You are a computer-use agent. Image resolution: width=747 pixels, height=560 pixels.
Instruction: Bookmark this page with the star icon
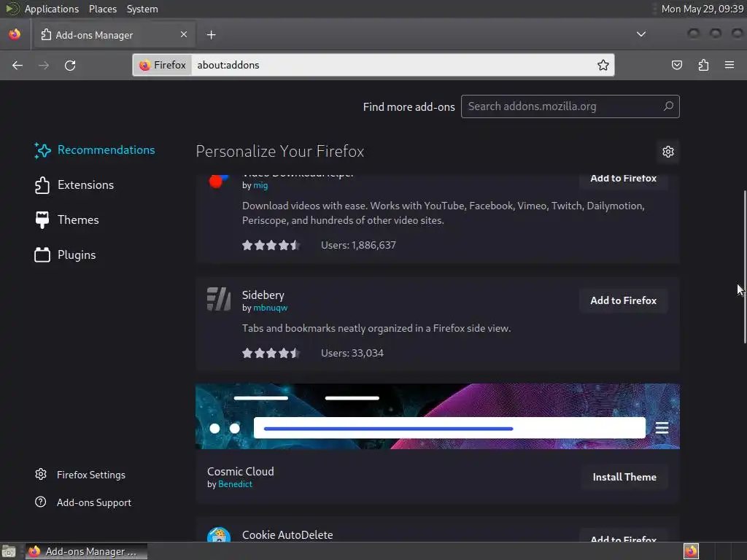point(603,65)
